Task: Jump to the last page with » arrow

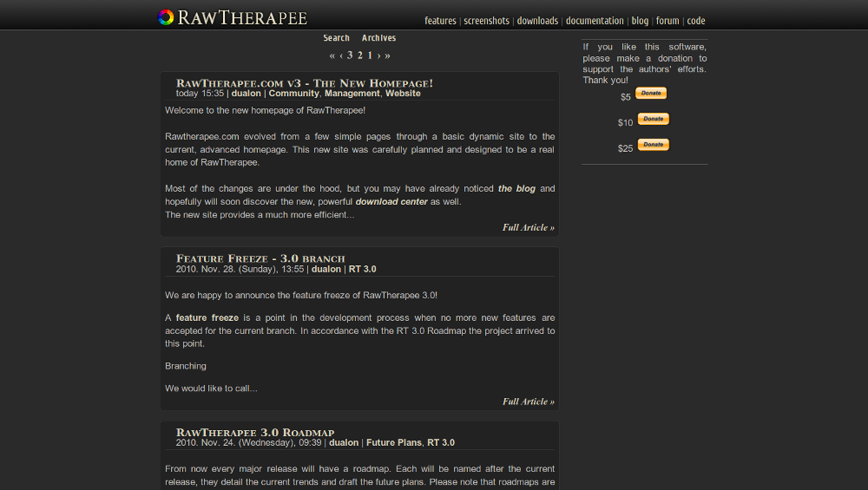Action: [x=387, y=56]
